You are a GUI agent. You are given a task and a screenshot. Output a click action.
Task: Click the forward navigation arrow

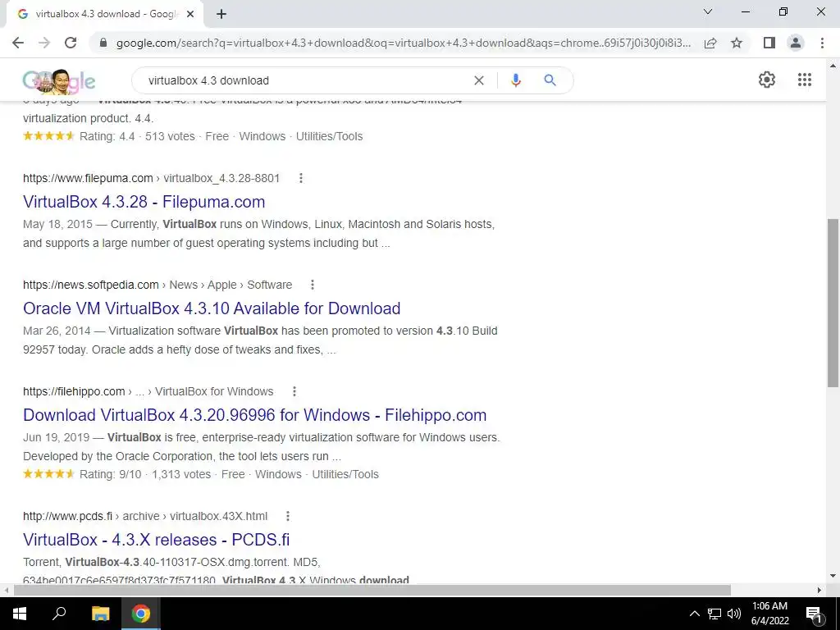tap(44, 43)
